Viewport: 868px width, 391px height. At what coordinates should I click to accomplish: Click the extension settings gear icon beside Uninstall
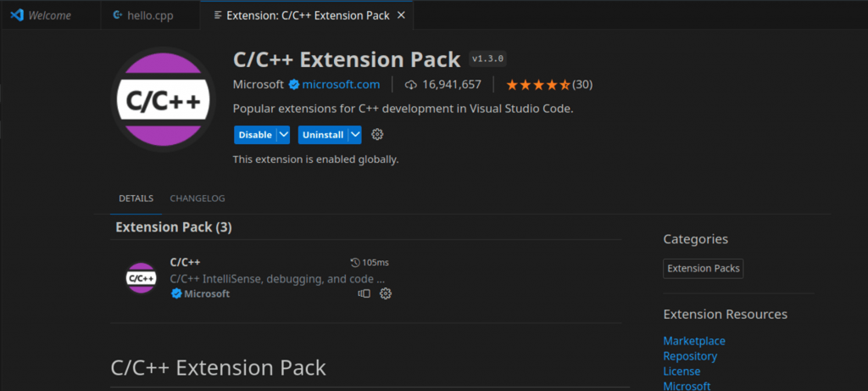[378, 135]
